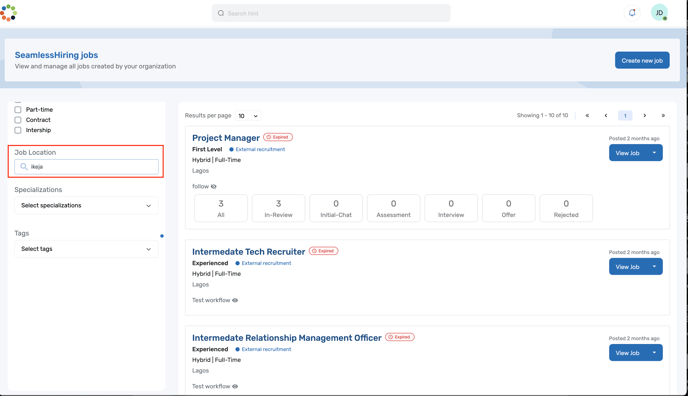This screenshot has height=396, width=688.
Task: Click the Expired badge on Project Manager
Action: [x=278, y=137]
